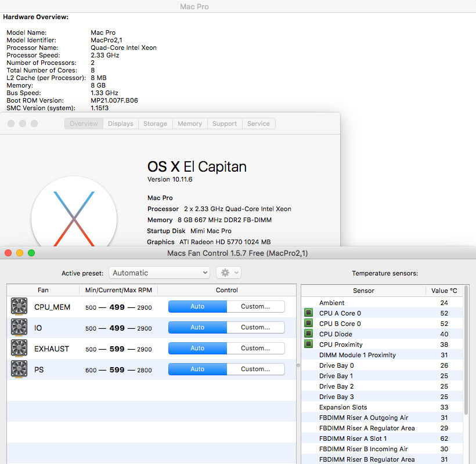Screen dimensions: 476x464
Task: Switch to Storage tab in About This Mac
Action: pyautogui.click(x=155, y=124)
